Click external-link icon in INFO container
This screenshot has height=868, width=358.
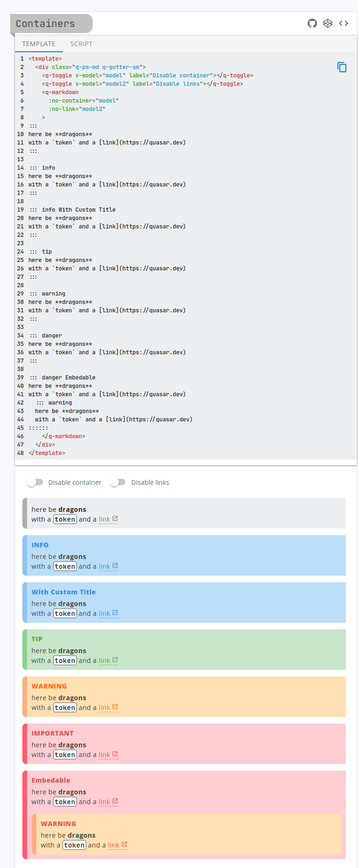coord(115,566)
